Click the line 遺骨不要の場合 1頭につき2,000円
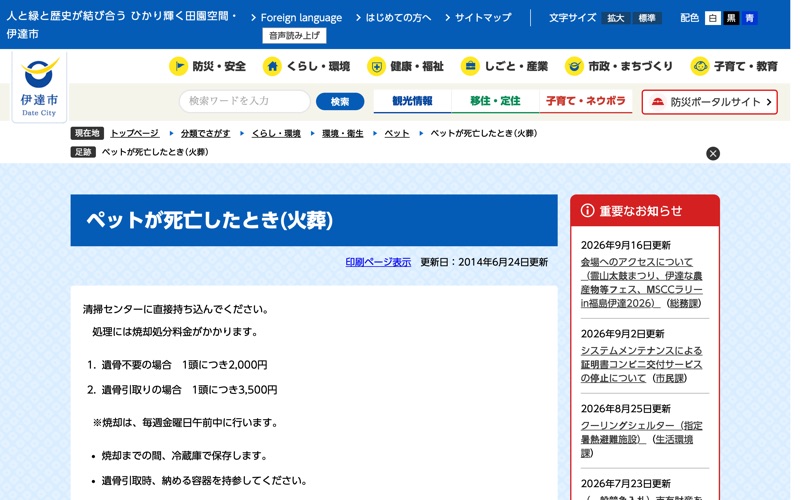This screenshot has height=500, width=800. (184, 365)
